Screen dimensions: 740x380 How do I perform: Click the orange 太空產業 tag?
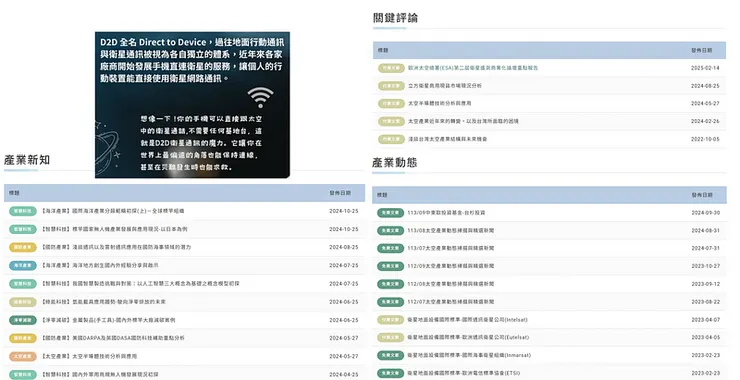pyautogui.click(x=23, y=356)
